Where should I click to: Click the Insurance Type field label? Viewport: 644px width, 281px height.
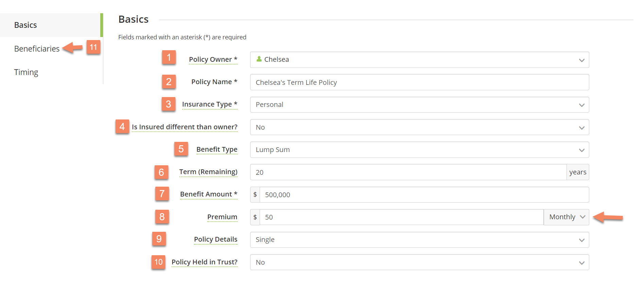pyautogui.click(x=210, y=104)
